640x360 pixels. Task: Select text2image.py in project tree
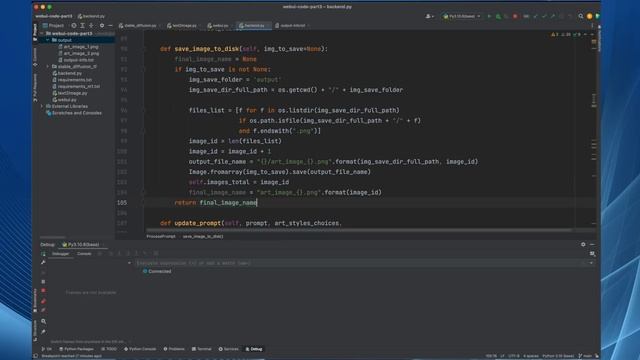(x=70, y=93)
